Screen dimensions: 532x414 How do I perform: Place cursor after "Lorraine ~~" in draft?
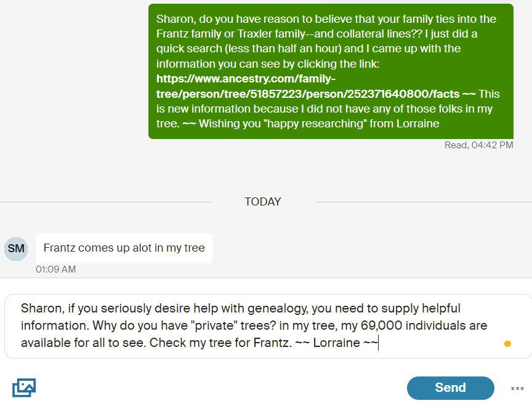377,343
